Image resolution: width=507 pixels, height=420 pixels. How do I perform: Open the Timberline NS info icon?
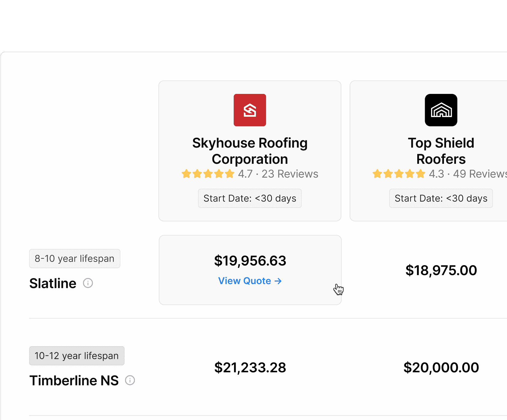pos(130,380)
